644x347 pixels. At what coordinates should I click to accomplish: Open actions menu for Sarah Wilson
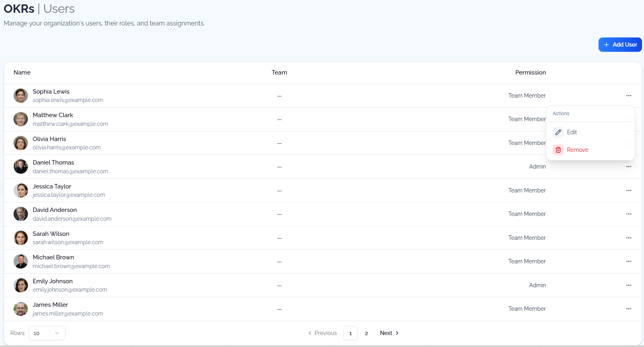point(628,238)
